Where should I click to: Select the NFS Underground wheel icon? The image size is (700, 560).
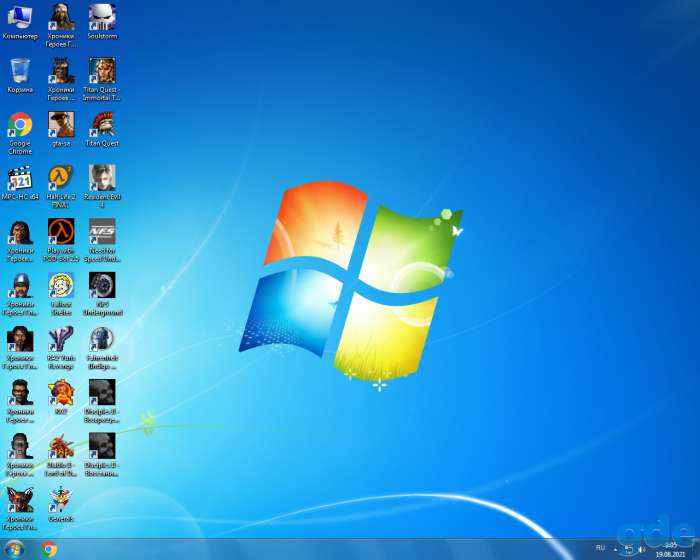coord(102,294)
